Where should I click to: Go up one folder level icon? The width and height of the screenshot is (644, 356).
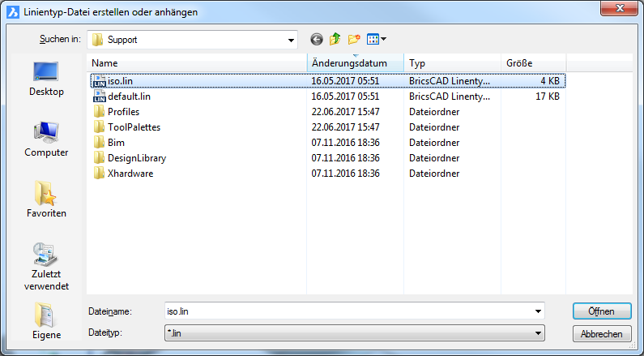click(x=335, y=39)
